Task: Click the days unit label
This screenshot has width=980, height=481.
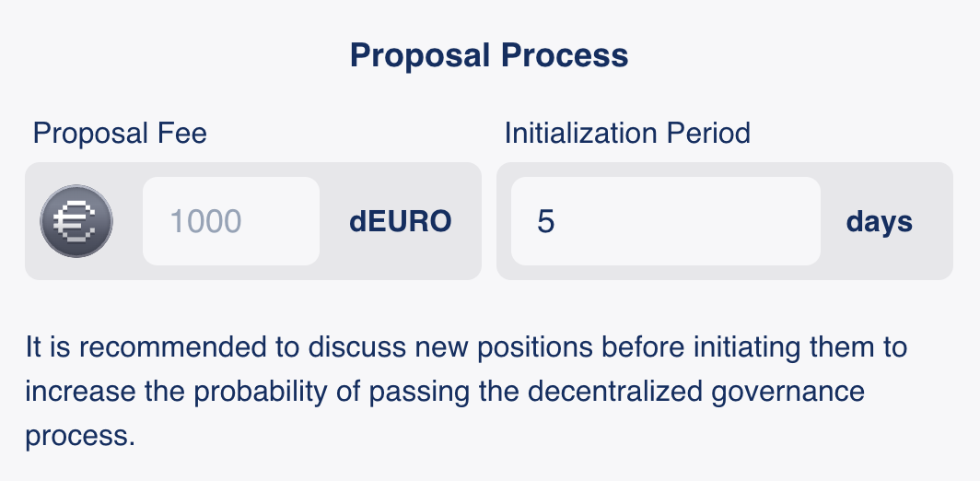Action: (x=880, y=222)
